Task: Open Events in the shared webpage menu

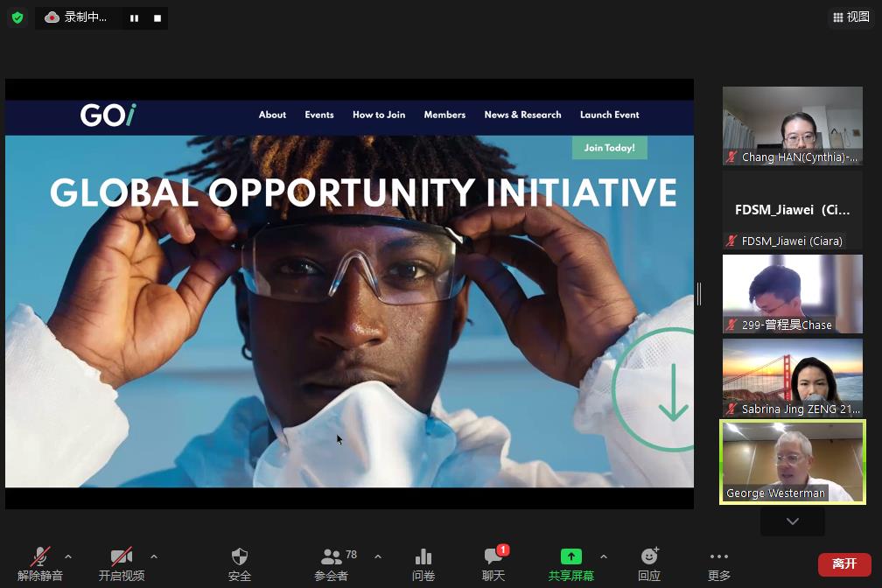Action: 318,115
